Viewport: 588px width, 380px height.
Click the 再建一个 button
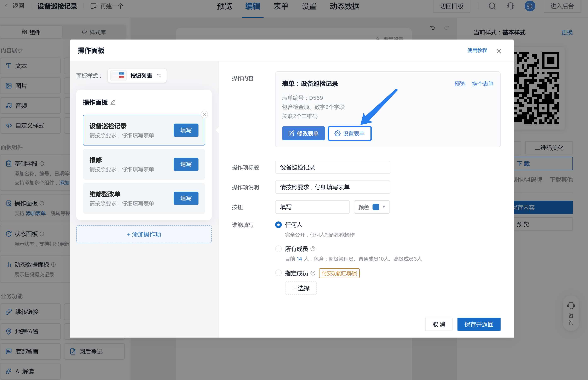pyautogui.click(x=107, y=6)
